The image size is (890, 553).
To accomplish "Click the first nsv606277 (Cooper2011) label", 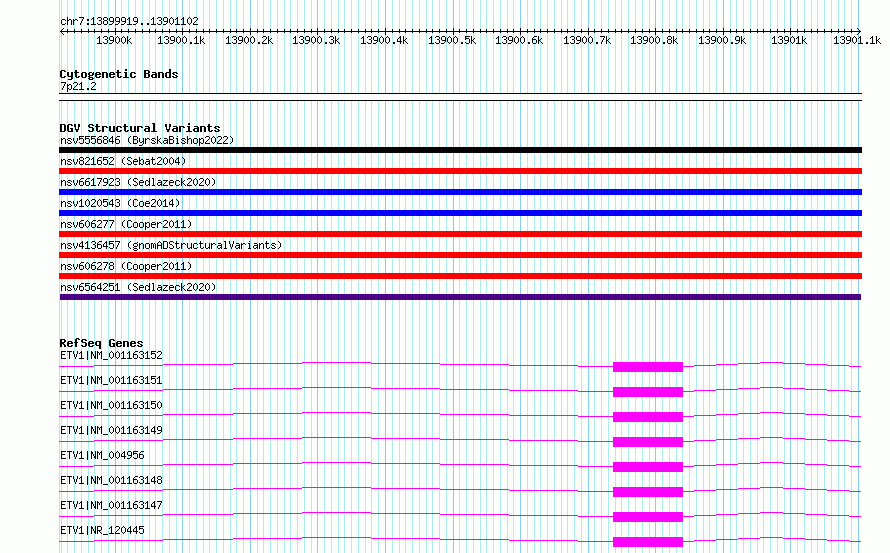I will click(126, 224).
